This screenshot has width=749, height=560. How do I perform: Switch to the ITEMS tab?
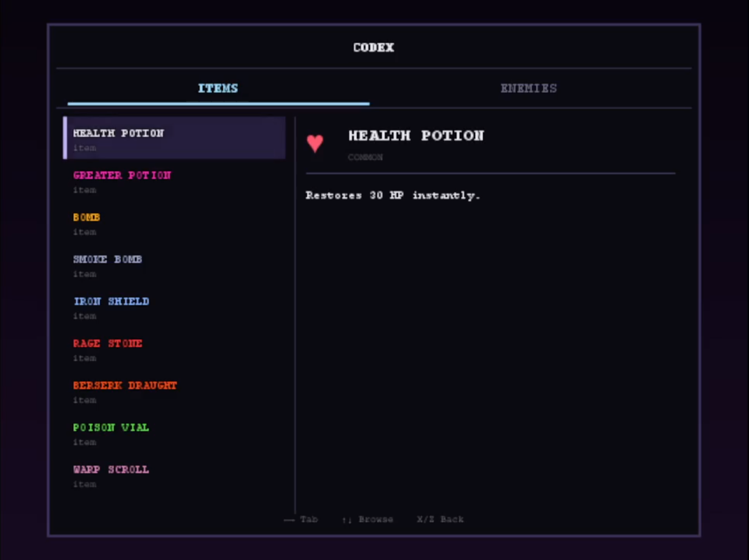tap(218, 88)
